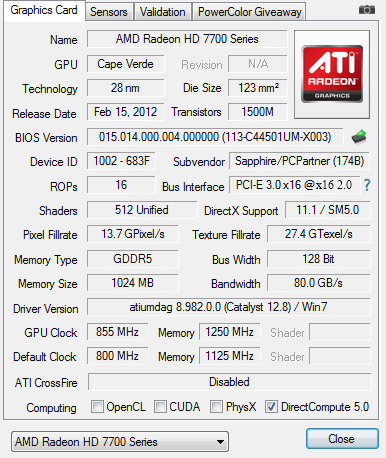Image resolution: width=386 pixels, height=458 pixels.
Task: Click the ATI Radeon logo image
Action: [x=332, y=74]
